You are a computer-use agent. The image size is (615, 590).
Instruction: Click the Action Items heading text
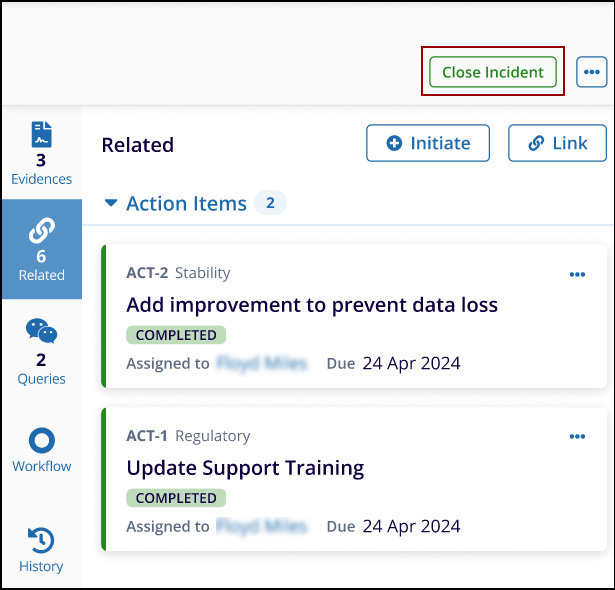click(186, 204)
